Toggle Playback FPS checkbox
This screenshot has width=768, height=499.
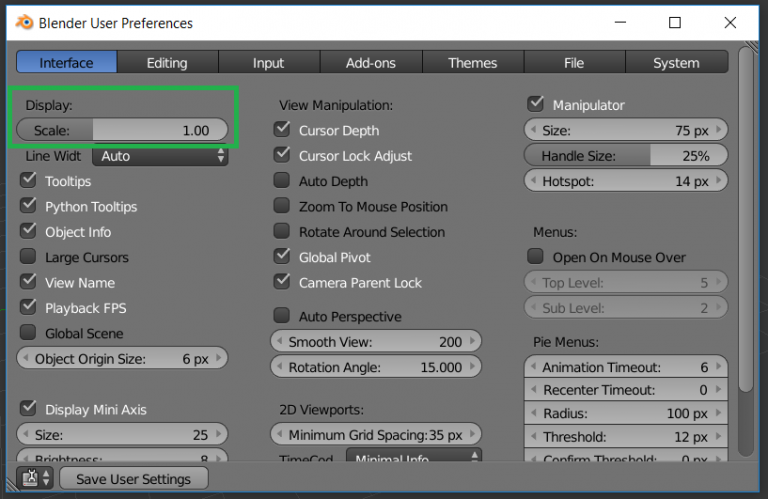[28, 307]
